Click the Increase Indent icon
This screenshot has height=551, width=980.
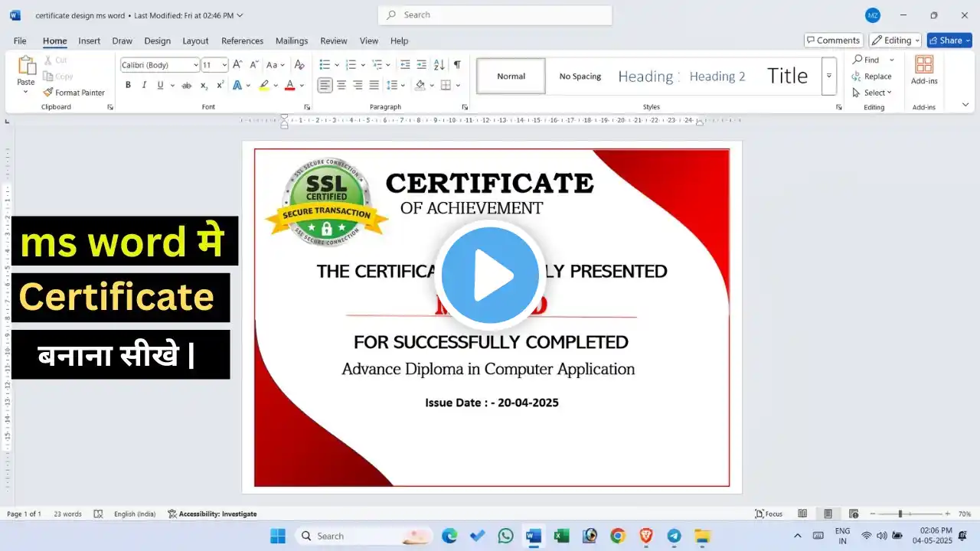(421, 65)
